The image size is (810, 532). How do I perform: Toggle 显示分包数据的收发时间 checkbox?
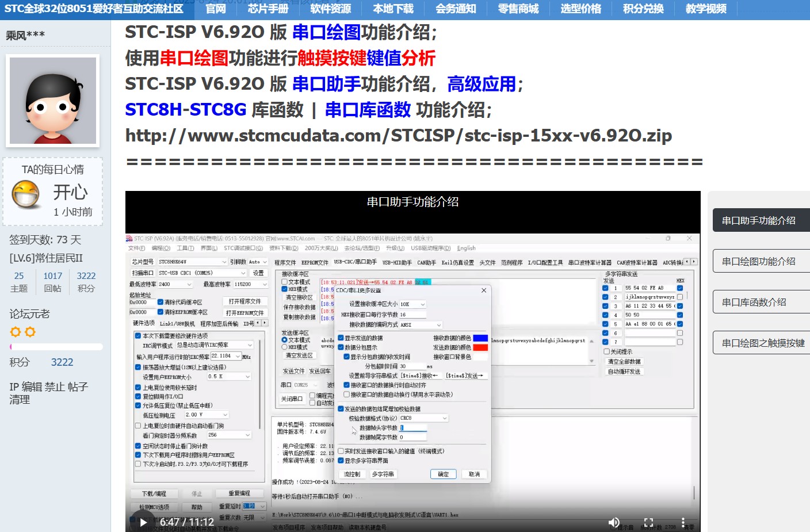[347, 357]
